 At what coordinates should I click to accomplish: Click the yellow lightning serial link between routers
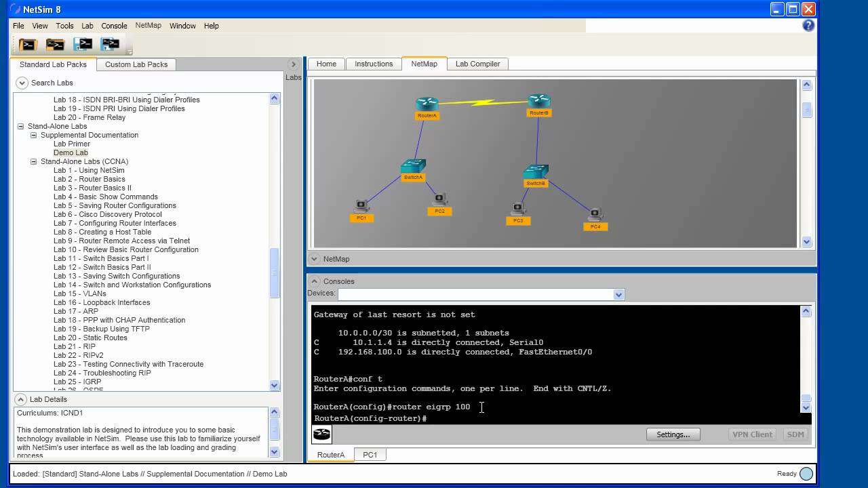pos(483,102)
